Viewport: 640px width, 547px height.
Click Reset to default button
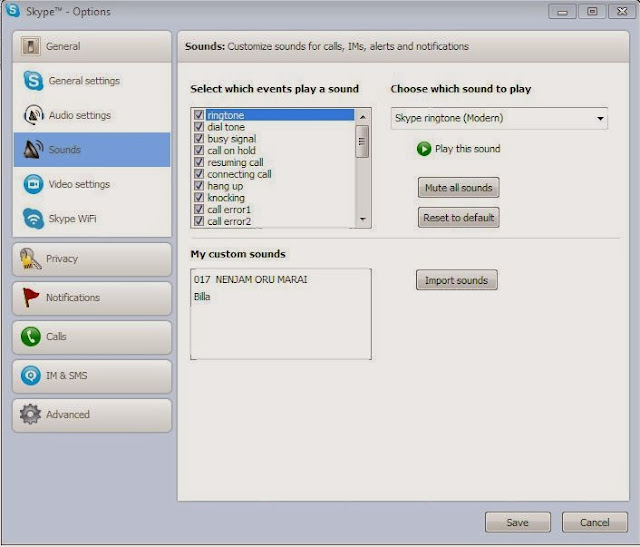click(458, 218)
